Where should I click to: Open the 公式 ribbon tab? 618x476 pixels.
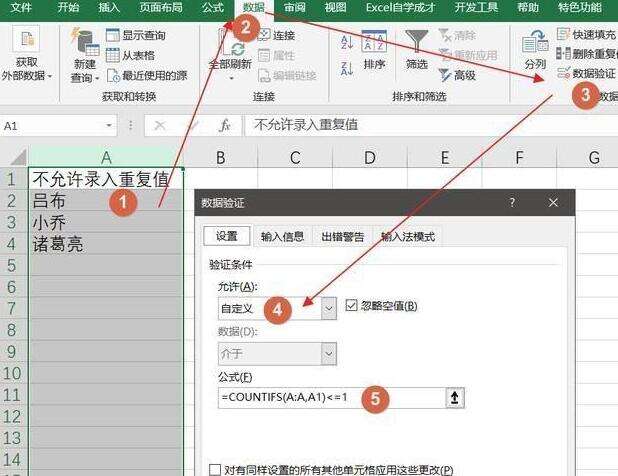point(213,7)
